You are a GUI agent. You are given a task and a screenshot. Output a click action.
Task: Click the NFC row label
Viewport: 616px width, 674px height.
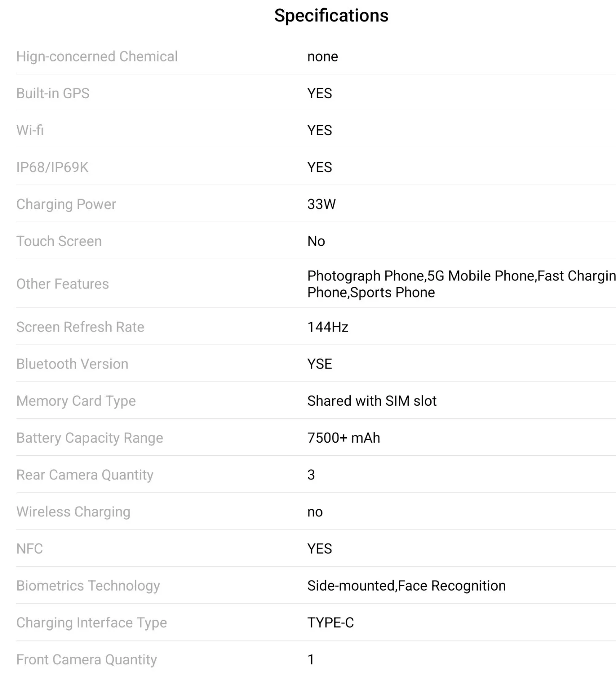(29, 548)
